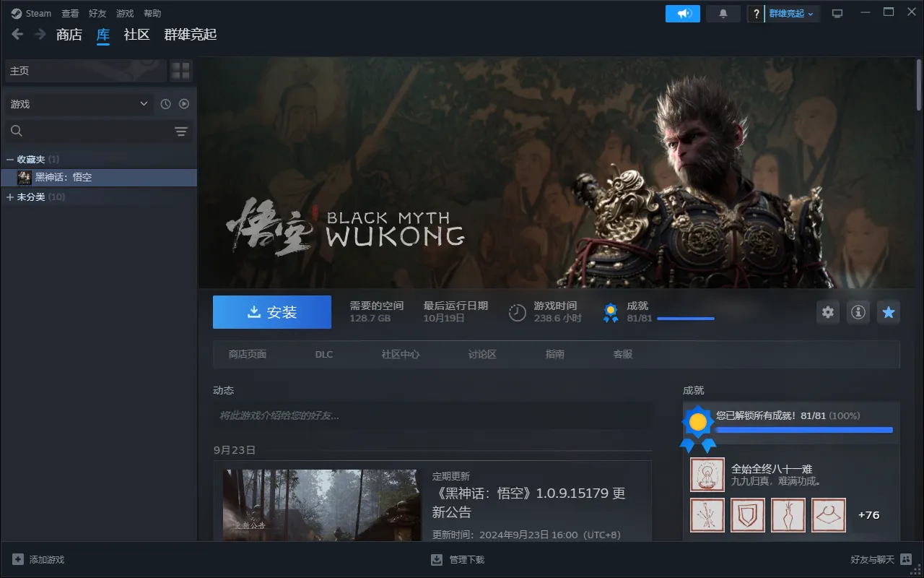
Task: Click the recent activity clock icon
Action: [x=165, y=104]
